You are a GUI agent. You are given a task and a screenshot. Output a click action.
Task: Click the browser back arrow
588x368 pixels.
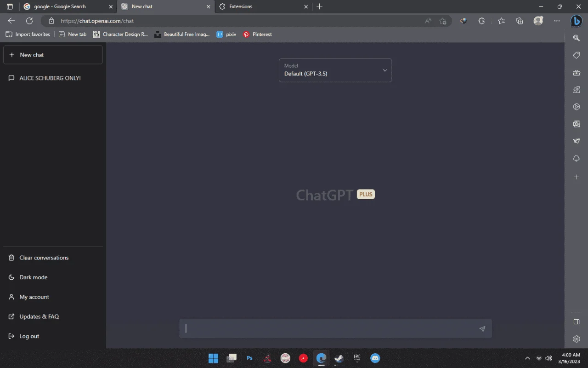[11, 21]
